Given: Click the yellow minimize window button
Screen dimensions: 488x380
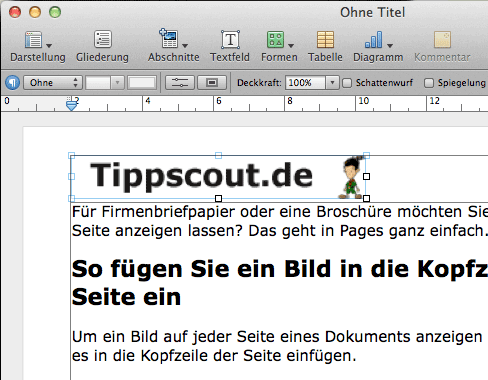Looking at the screenshot, I should pyautogui.click(x=35, y=12).
